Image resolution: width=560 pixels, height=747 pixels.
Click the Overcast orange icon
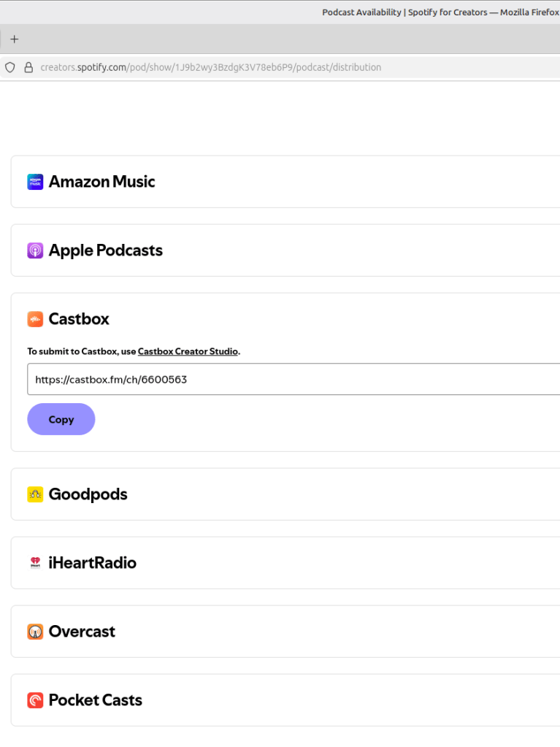pos(35,632)
